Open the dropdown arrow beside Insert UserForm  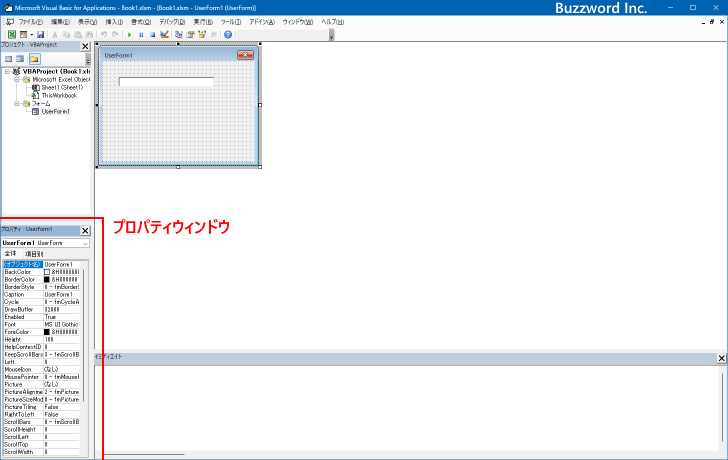tap(32, 34)
